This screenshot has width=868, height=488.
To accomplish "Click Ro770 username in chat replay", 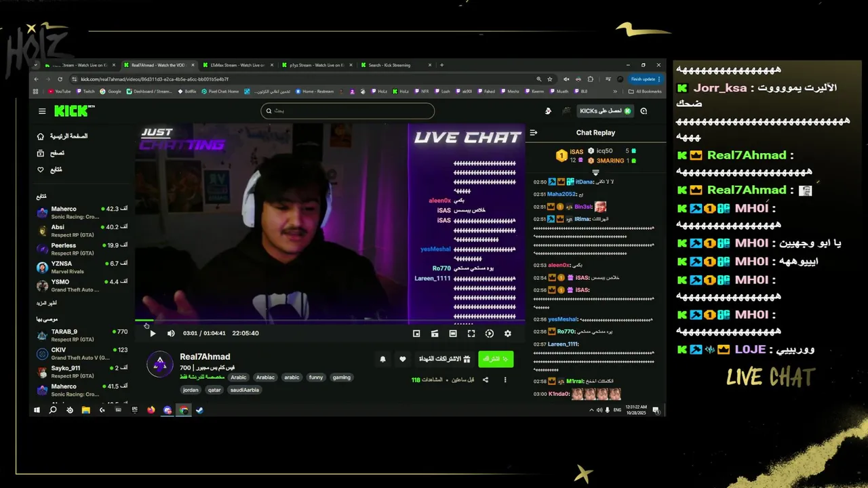I will pyautogui.click(x=566, y=331).
